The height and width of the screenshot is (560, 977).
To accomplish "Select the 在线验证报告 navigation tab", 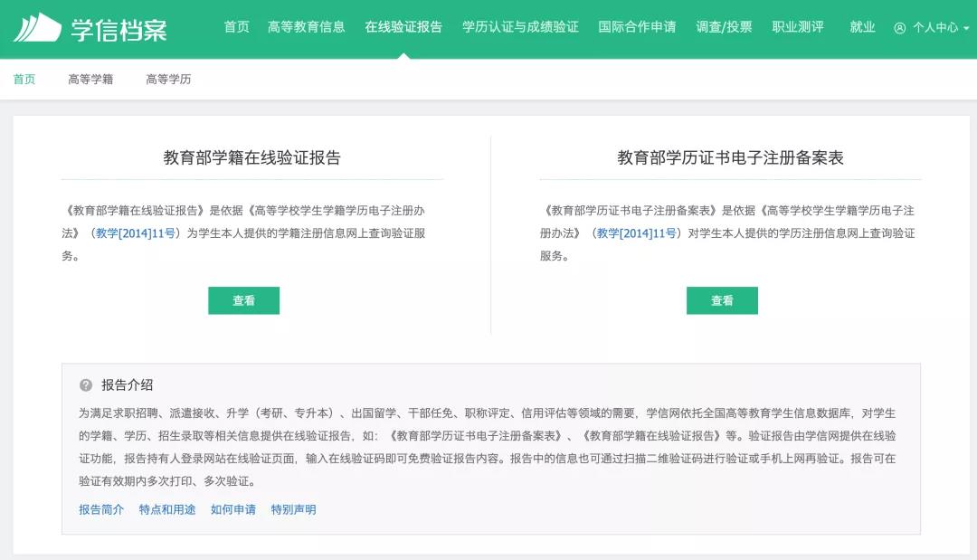I will (403, 27).
